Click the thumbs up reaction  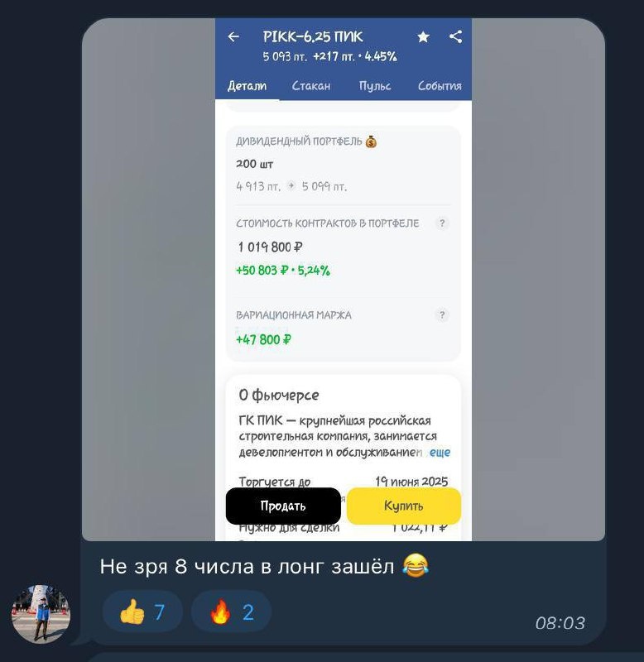[x=142, y=612]
